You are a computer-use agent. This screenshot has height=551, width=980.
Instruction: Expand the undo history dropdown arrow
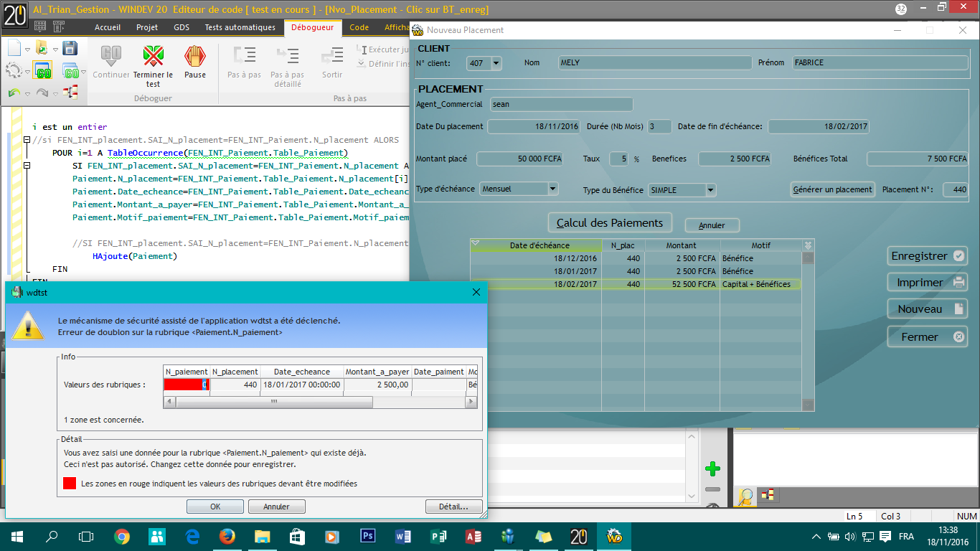(x=27, y=94)
